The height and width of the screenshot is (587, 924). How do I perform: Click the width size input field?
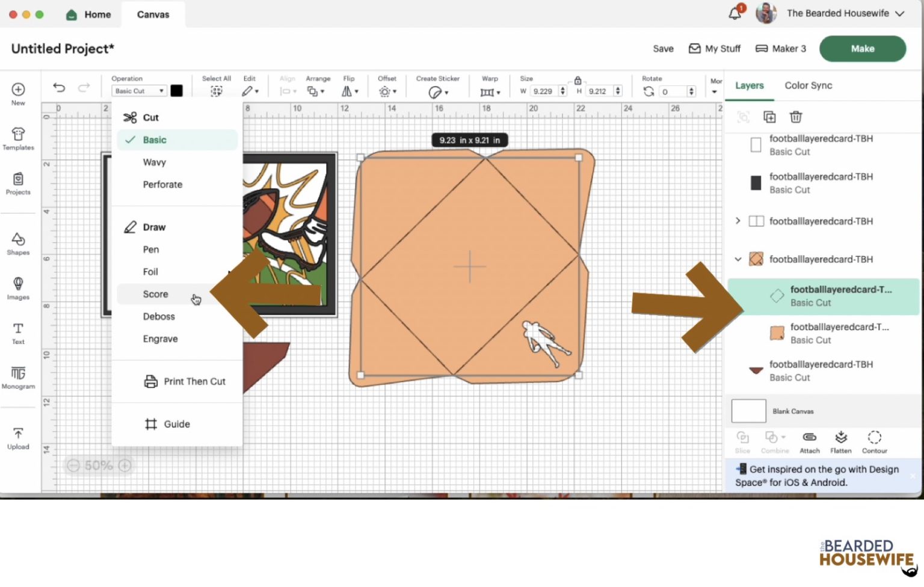pos(543,91)
